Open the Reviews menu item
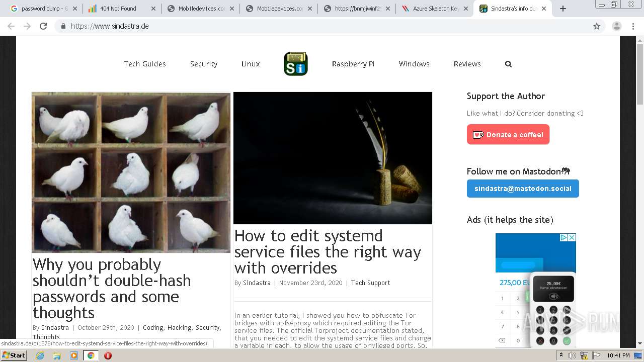 pos(467,64)
